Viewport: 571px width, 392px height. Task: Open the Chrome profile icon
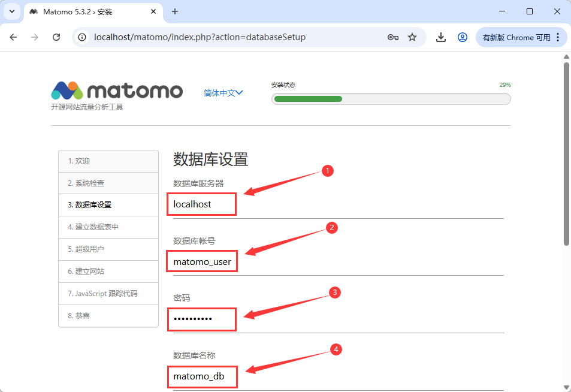pos(463,37)
